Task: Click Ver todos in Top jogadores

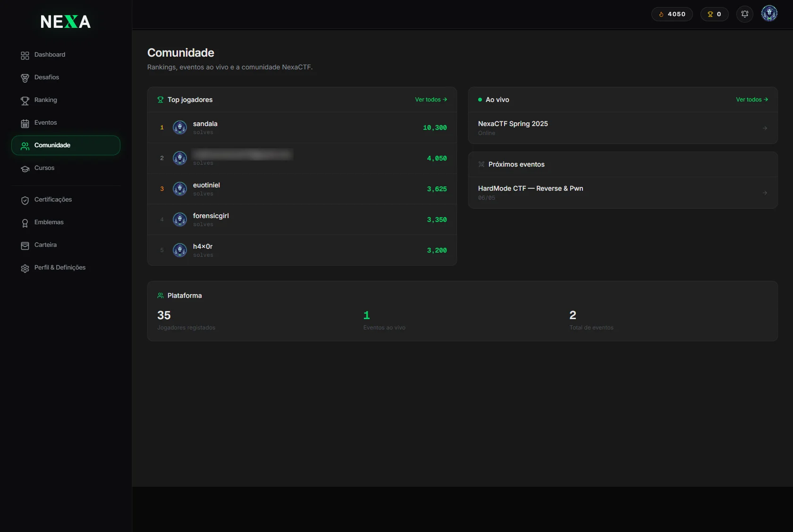Action: 431,100
